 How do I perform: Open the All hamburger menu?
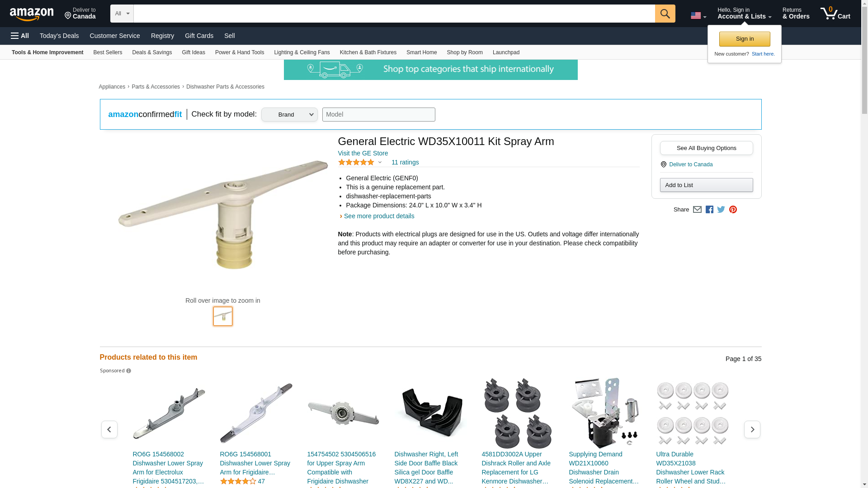20,36
